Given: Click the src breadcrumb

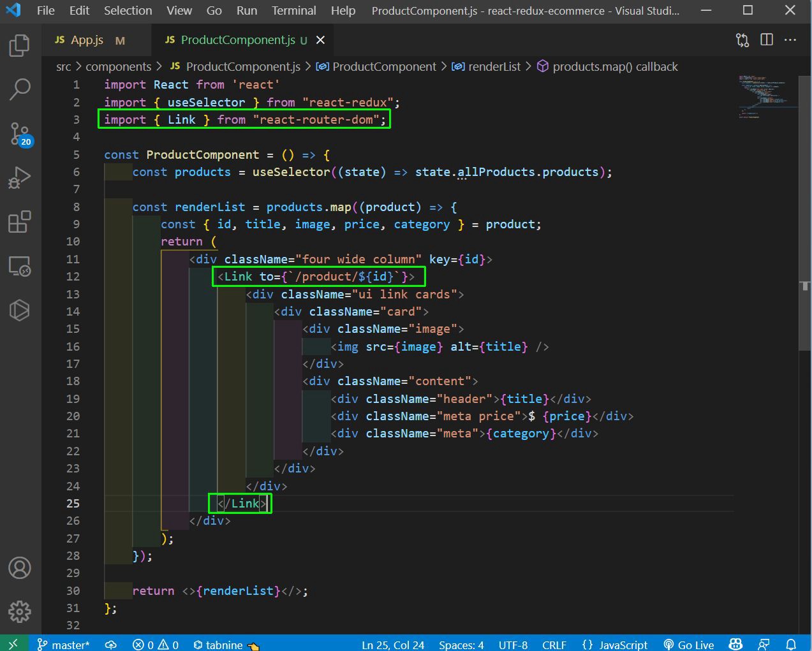Looking at the screenshot, I should click(x=63, y=67).
